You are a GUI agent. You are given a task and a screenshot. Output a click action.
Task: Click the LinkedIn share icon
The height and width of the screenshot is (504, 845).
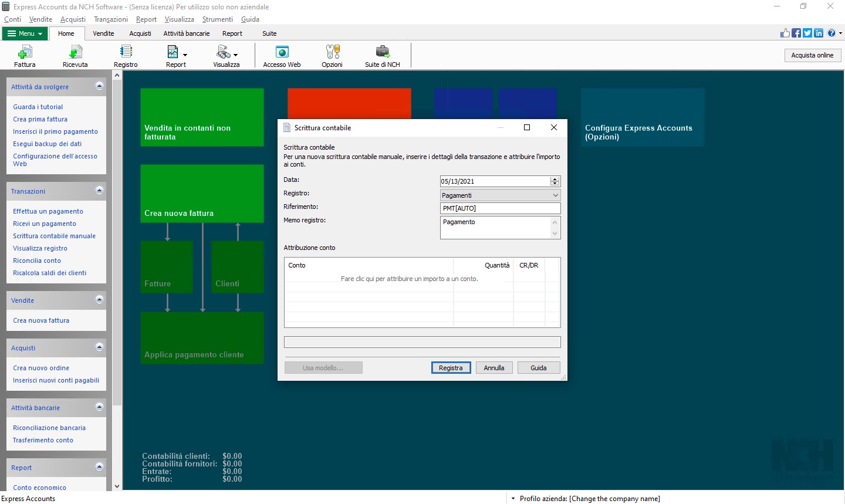(819, 33)
